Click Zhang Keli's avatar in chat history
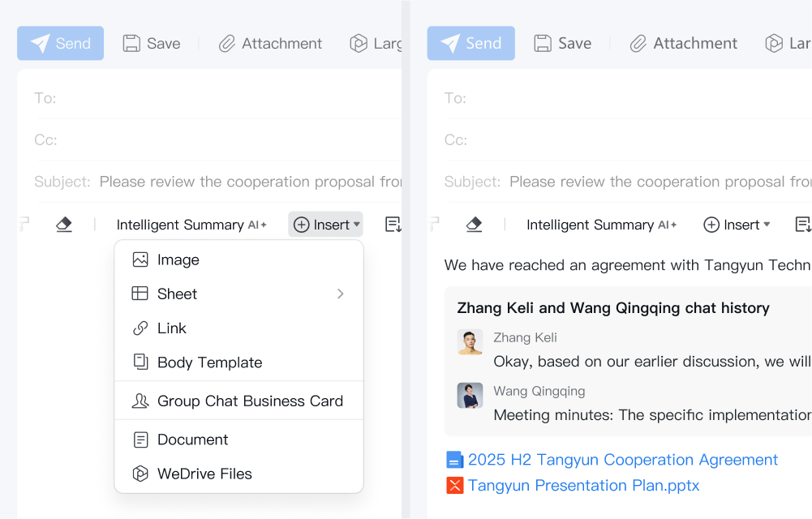The height and width of the screenshot is (519, 812). point(470,342)
